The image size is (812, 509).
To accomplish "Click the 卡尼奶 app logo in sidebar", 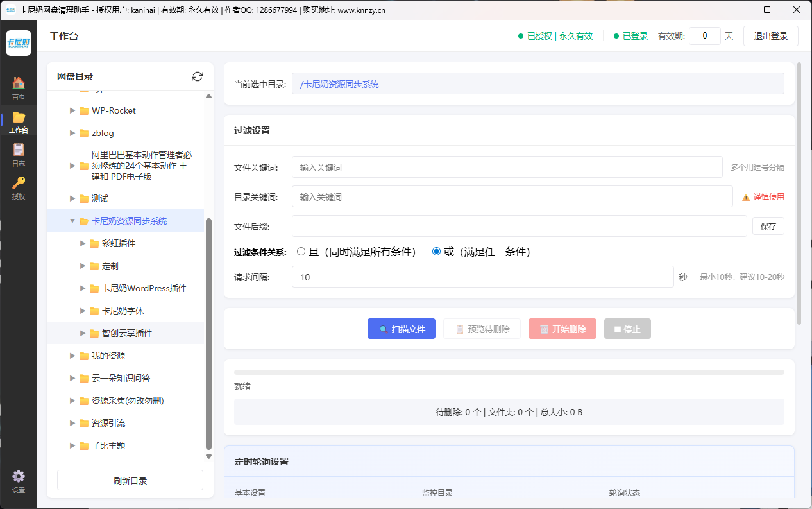I will point(19,43).
